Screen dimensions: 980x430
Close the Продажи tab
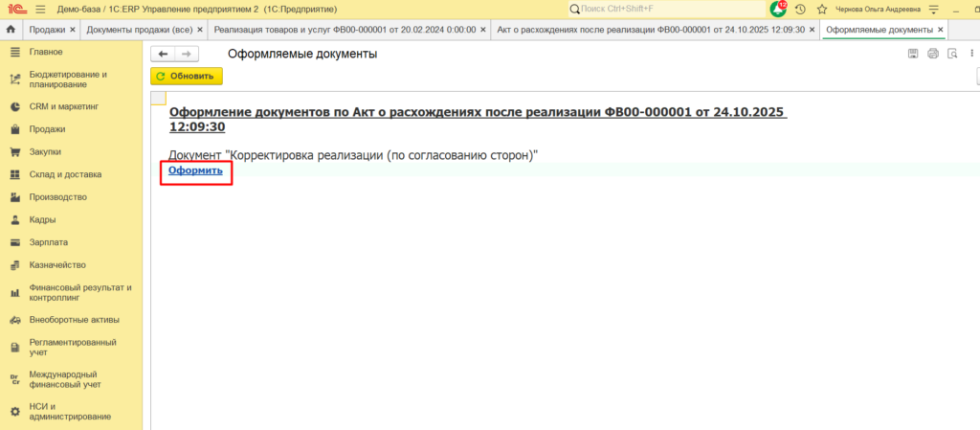click(x=73, y=30)
